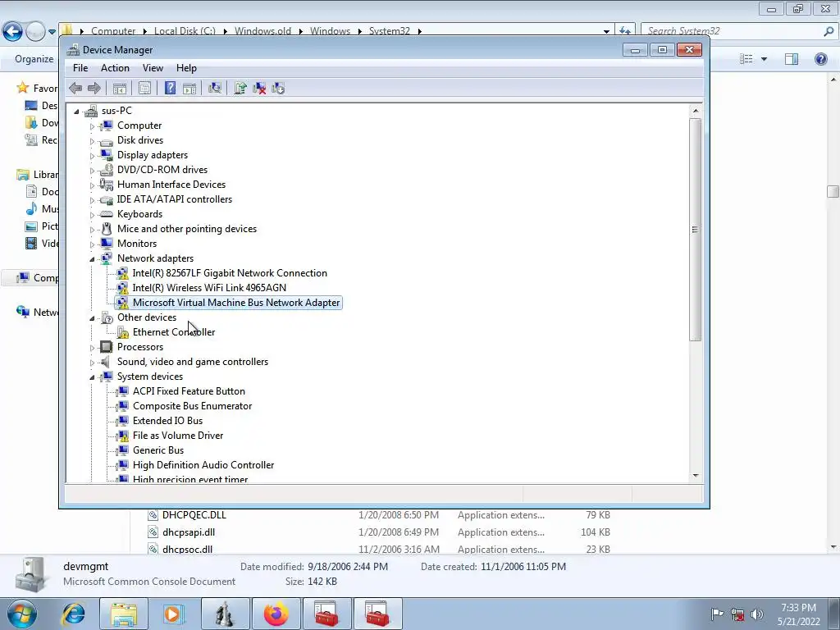Screen dimensions: 840x630
Task: Open Firefox from the taskbar
Action: tap(276, 614)
